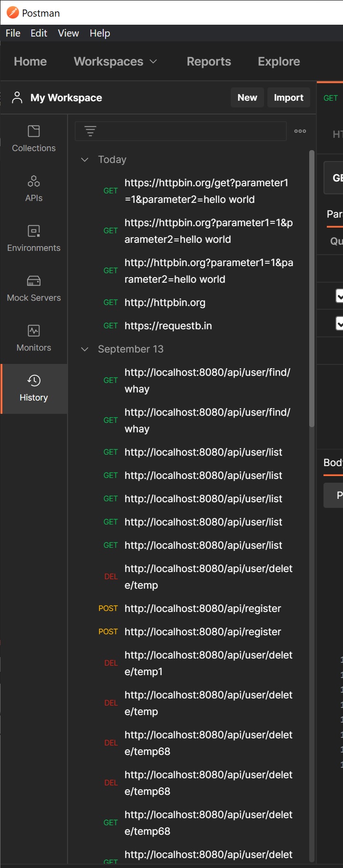The height and width of the screenshot is (868, 343).
Task: Open the Help menu
Action: tap(100, 33)
